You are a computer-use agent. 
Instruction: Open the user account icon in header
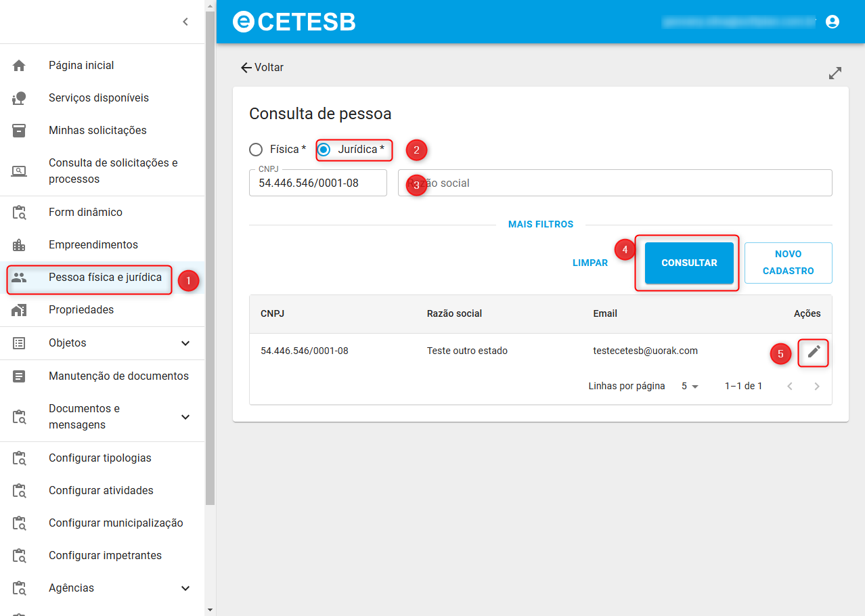coord(833,22)
